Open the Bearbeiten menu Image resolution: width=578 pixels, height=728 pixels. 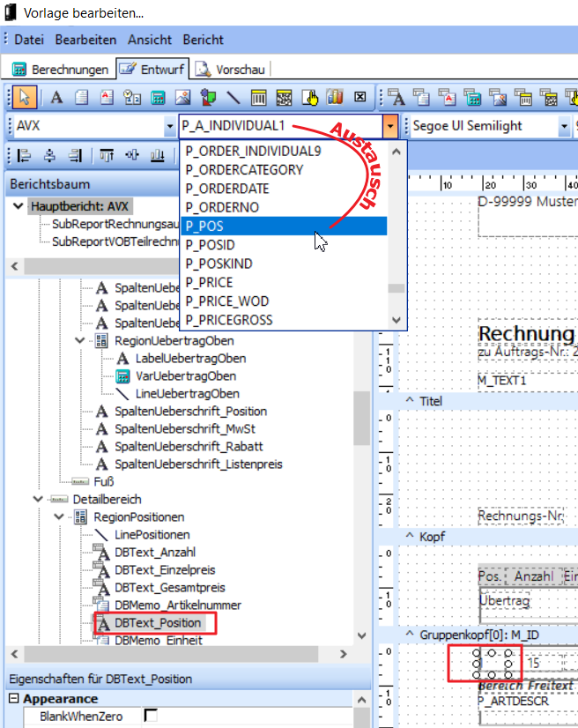tap(85, 40)
